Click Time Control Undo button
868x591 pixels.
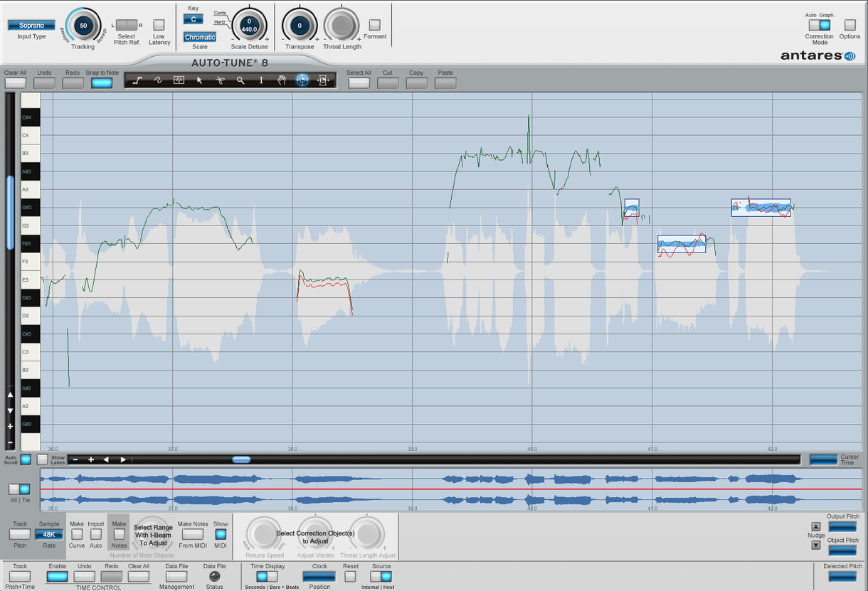[84, 576]
